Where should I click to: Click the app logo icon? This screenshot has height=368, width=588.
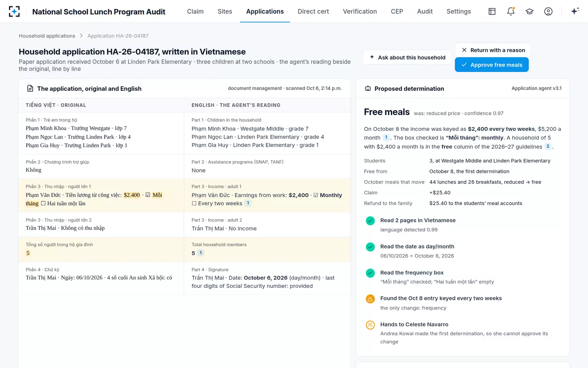(14, 11)
